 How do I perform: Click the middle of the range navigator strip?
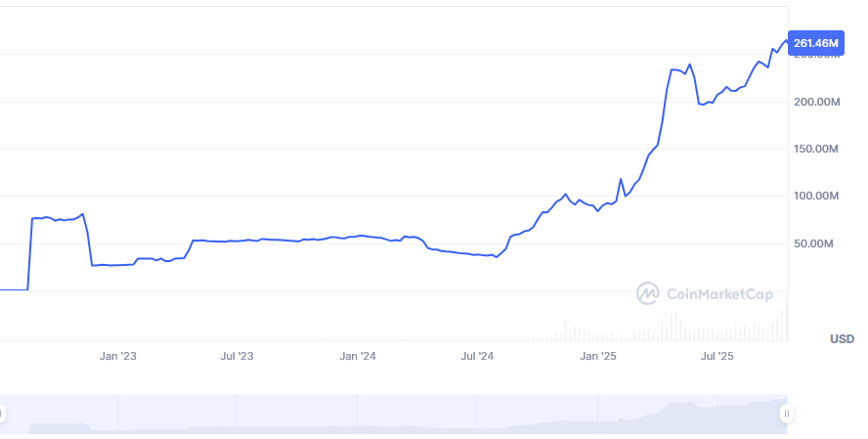[394, 415]
